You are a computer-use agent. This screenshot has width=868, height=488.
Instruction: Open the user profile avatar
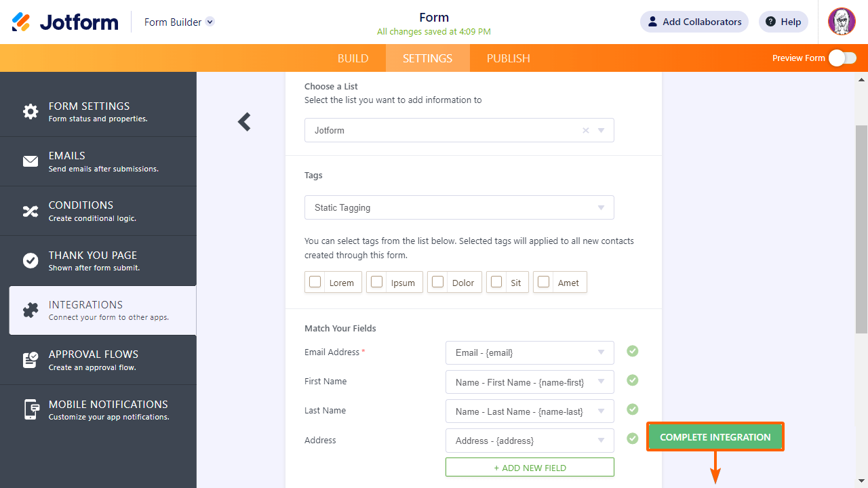tap(842, 22)
